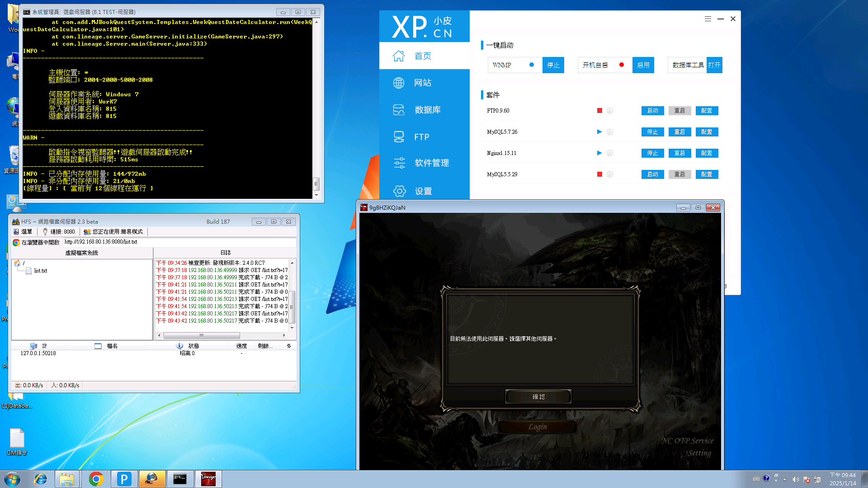Click the FTP0.9.60 red stopped status indicator
This screenshot has height=488, width=868.
tap(599, 111)
